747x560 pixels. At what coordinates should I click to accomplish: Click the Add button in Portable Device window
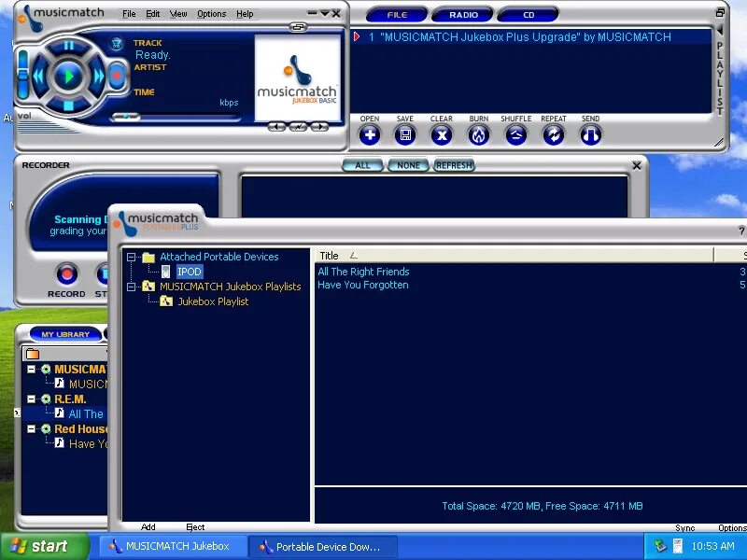coord(148,527)
